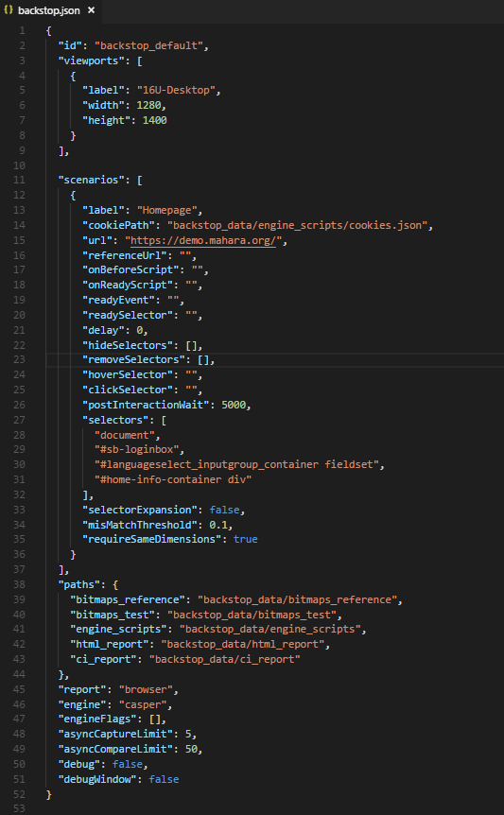Open the https://demo.mahara.org/ link
504x815 pixels.
(202, 240)
